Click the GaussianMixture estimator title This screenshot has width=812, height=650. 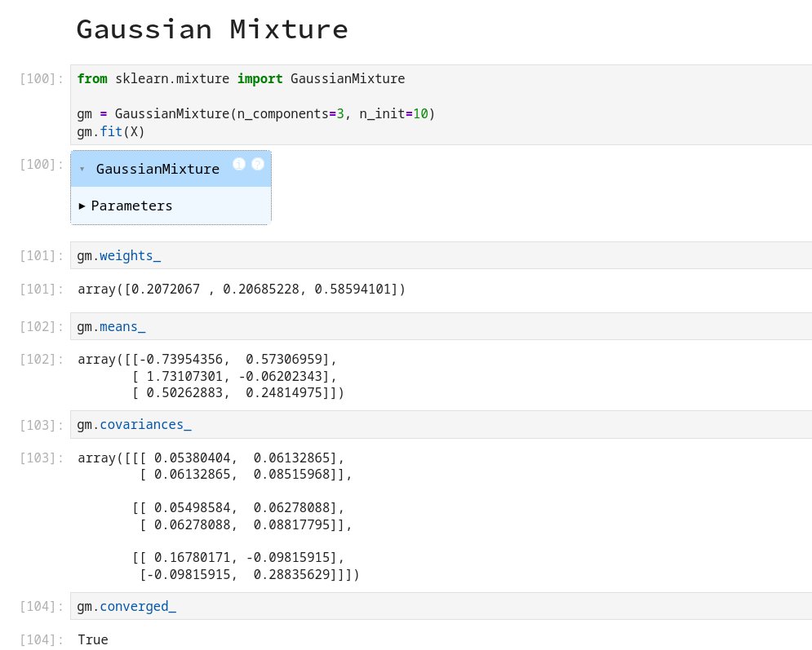tap(158, 169)
